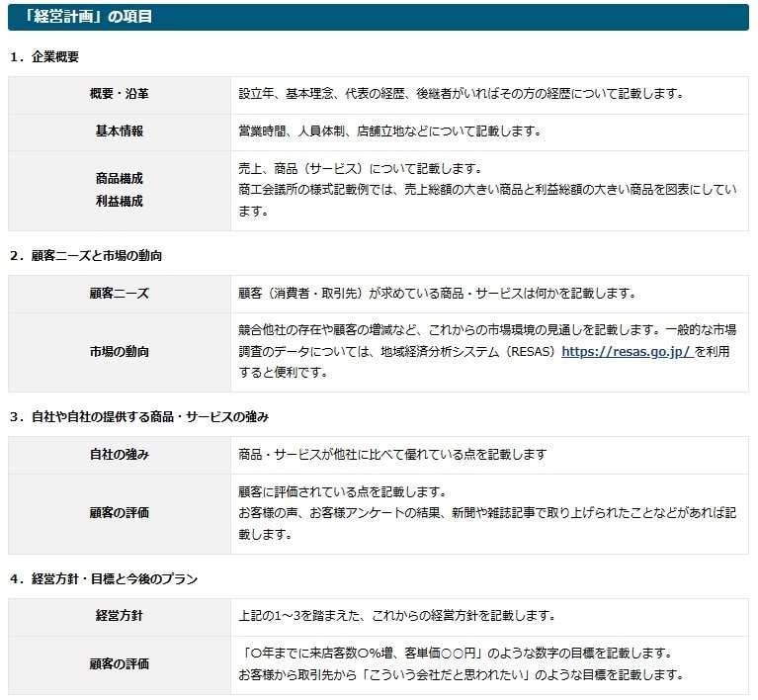Click the line 顧客に評価されている点を記載します
Screen dimensions: 758x700
pos(343,491)
